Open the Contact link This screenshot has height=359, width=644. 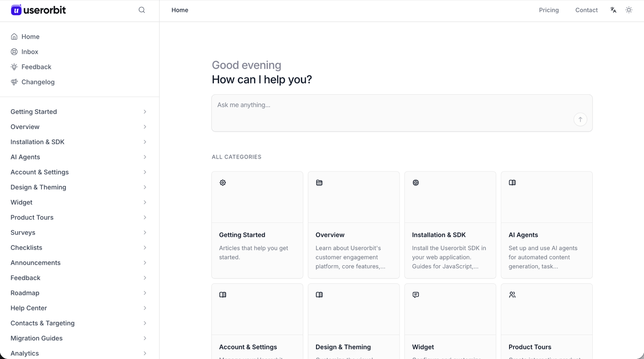(x=586, y=10)
